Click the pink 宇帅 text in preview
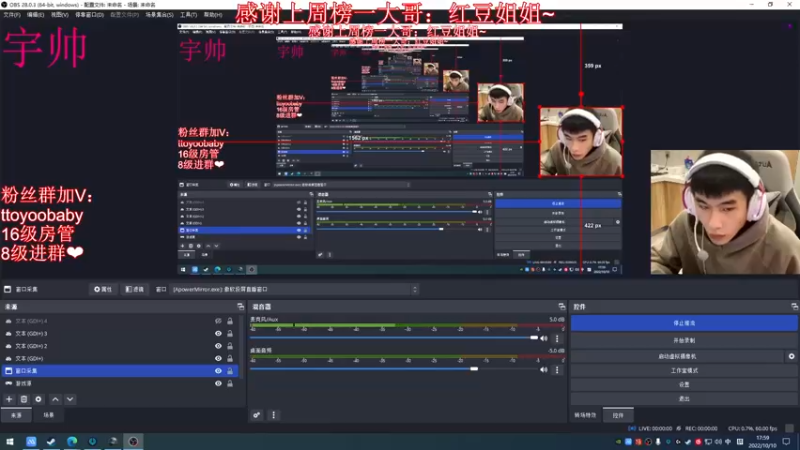 pos(45,47)
